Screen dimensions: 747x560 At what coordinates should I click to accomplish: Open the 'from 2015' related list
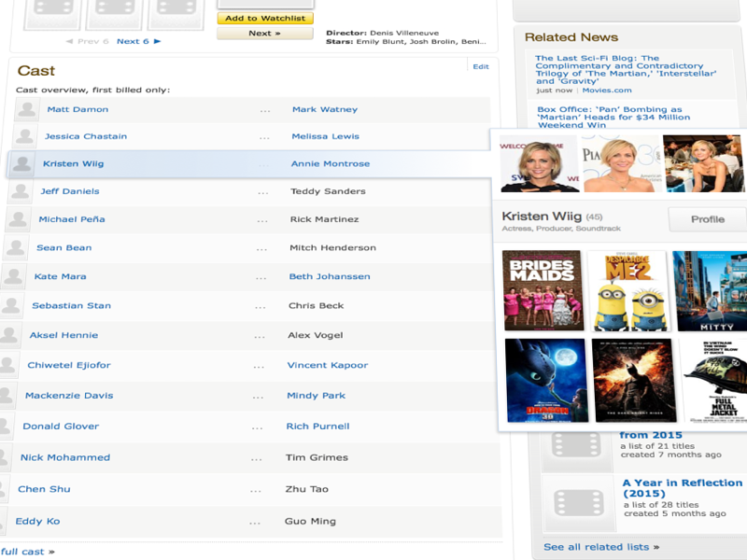[651, 435]
